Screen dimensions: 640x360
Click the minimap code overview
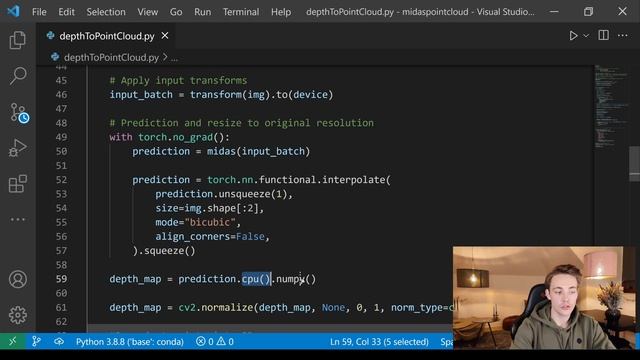click(x=611, y=106)
